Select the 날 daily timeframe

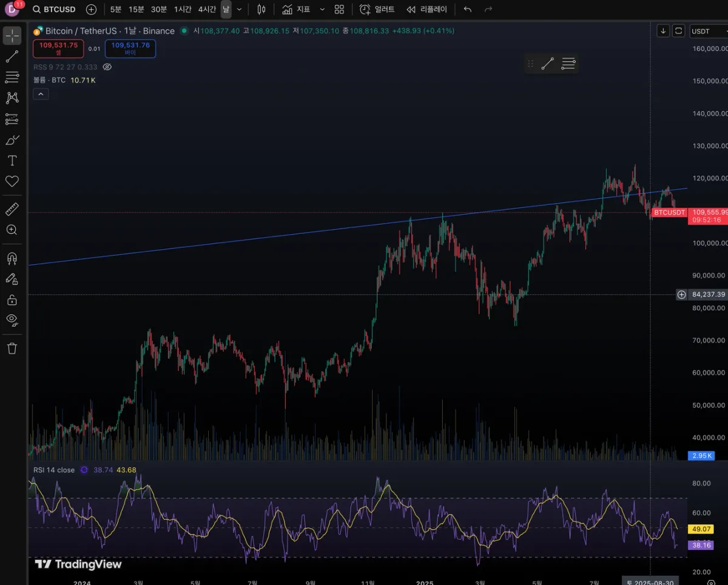(226, 9)
